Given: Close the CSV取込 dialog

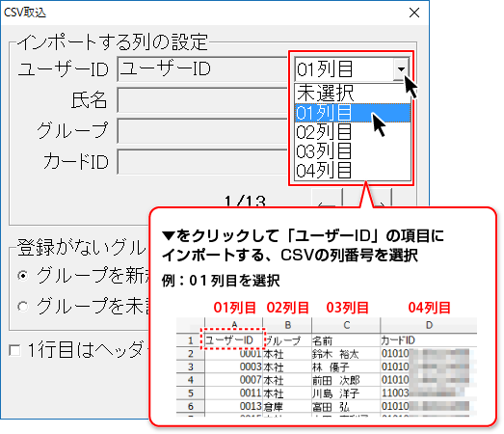Looking at the screenshot, I should point(414,13).
